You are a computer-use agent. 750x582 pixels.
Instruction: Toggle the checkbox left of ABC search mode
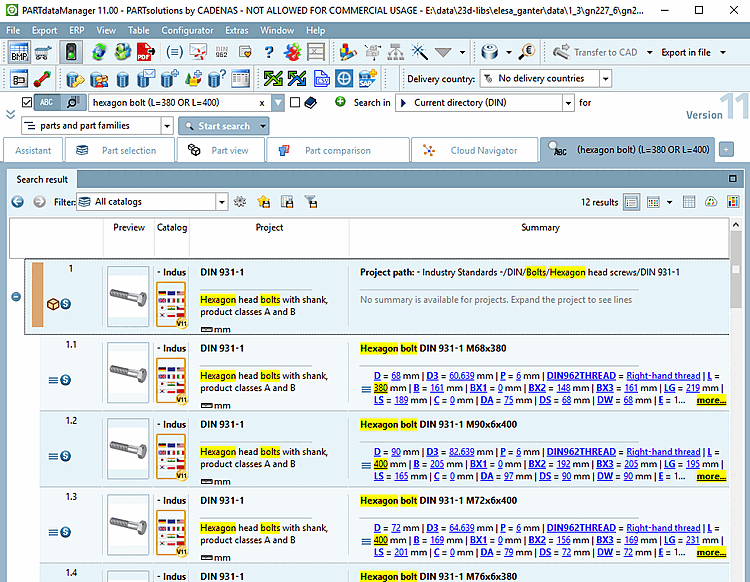[x=27, y=102]
